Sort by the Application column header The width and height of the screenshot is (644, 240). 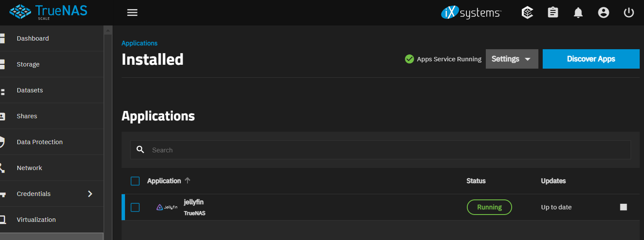[x=164, y=181]
